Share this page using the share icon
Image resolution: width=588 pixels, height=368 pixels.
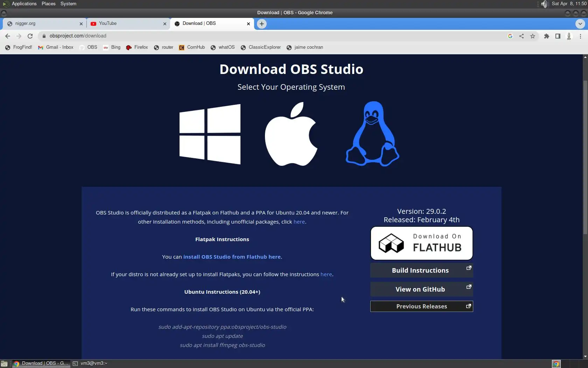coord(521,36)
